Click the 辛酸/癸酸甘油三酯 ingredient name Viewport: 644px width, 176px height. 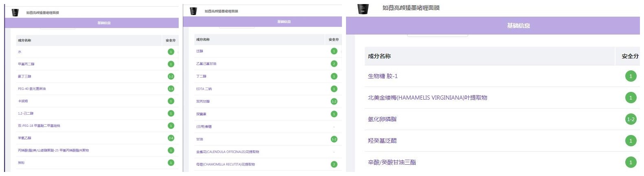pyautogui.click(x=392, y=162)
